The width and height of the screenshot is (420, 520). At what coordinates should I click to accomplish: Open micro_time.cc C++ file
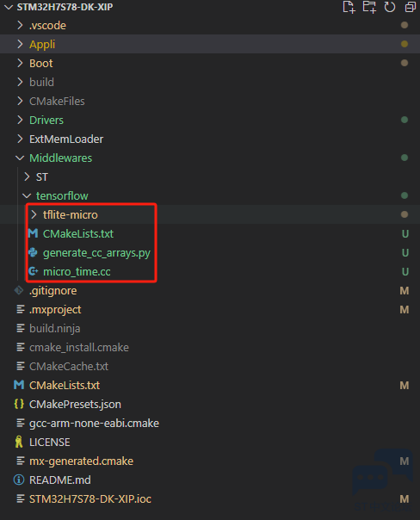tap(77, 271)
